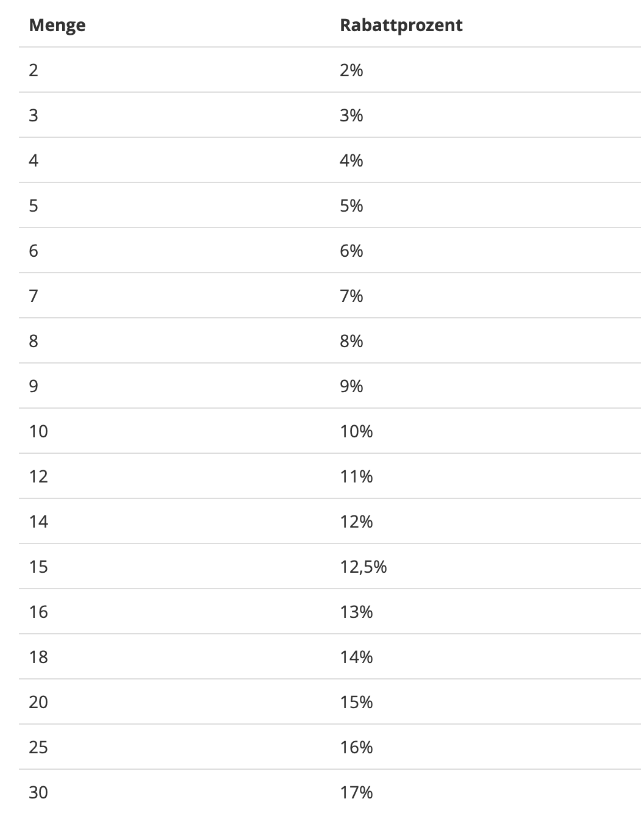Select the 16% discount cell
644x821 pixels.
(356, 747)
